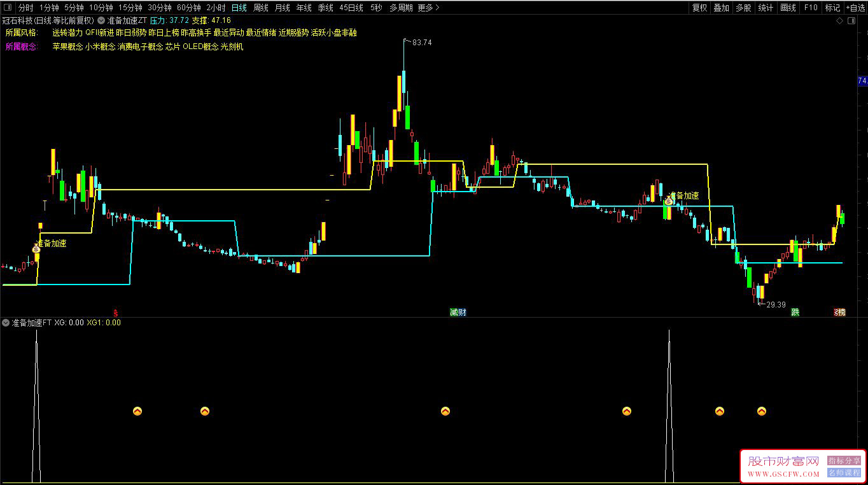Switch to the 2小时 period tab
868x485 pixels.
pyautogui.click(x=216, y=8)
